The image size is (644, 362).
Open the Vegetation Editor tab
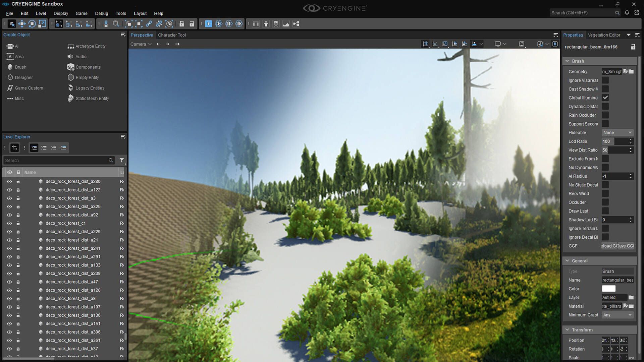pyautogui.click(x=604, y=35)
